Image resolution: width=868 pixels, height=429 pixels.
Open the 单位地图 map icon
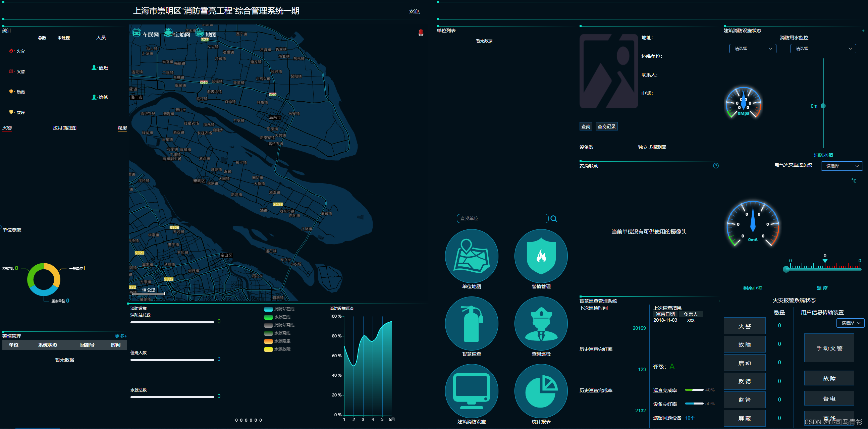pyautogui.click(x=472, y=256)
